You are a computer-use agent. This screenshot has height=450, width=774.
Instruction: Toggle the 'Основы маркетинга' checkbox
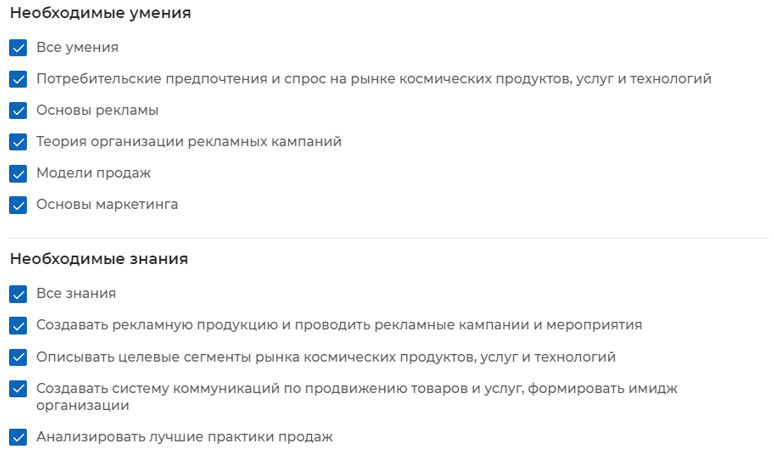click(x=18, y=205)
